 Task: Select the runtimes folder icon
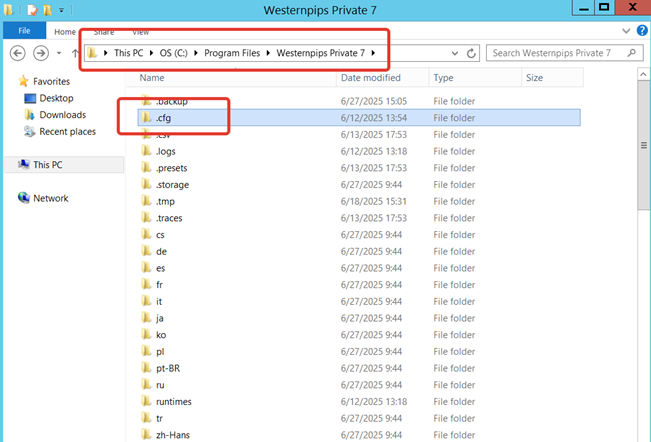(x=146, y=401)
